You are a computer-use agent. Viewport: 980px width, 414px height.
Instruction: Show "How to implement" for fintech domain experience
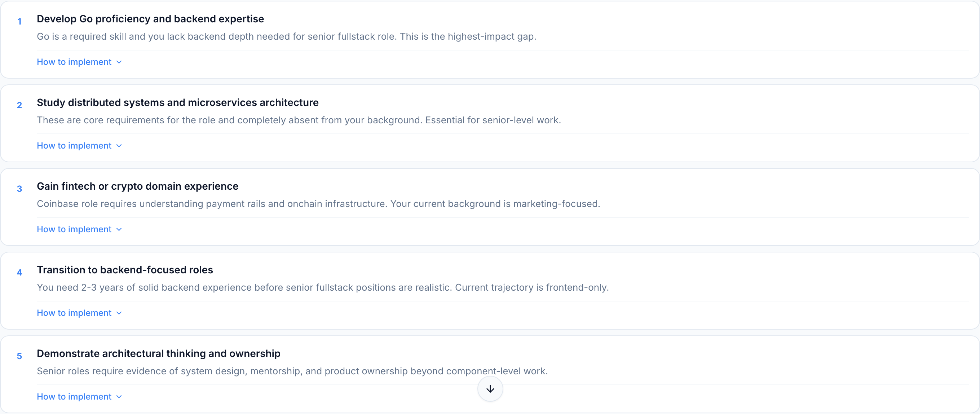tap(74, 229)
